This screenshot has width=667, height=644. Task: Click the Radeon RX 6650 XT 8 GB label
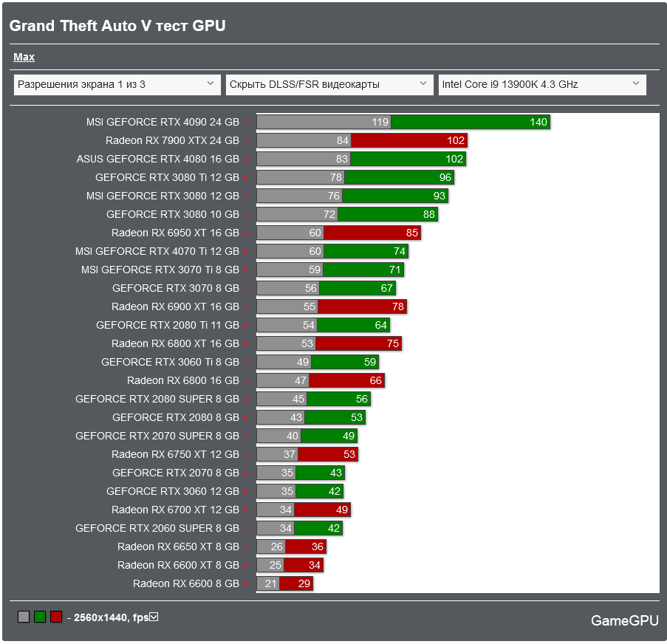178,547
